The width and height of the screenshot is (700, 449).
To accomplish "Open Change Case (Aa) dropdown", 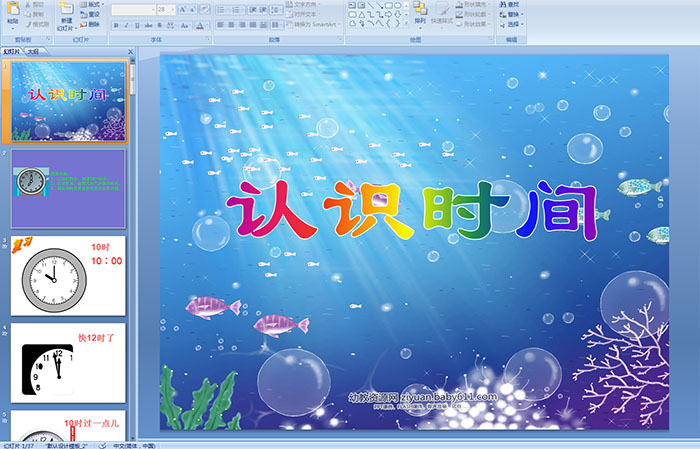I will [185, 25].
